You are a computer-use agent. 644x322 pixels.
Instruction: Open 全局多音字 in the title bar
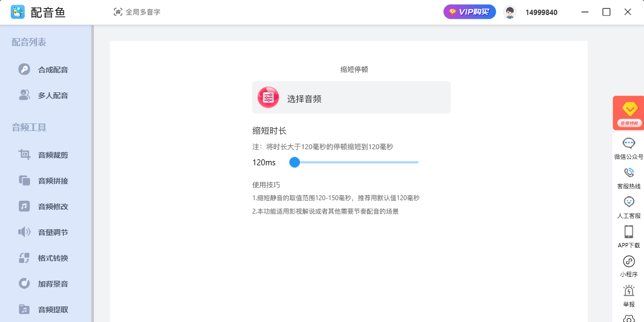(x=137, y=12)
